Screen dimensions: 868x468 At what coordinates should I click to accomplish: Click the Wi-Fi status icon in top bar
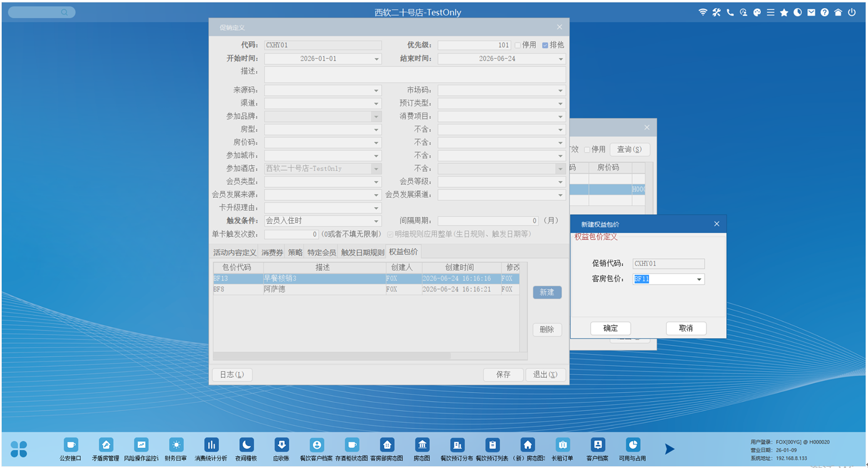[x=703, y=12]
